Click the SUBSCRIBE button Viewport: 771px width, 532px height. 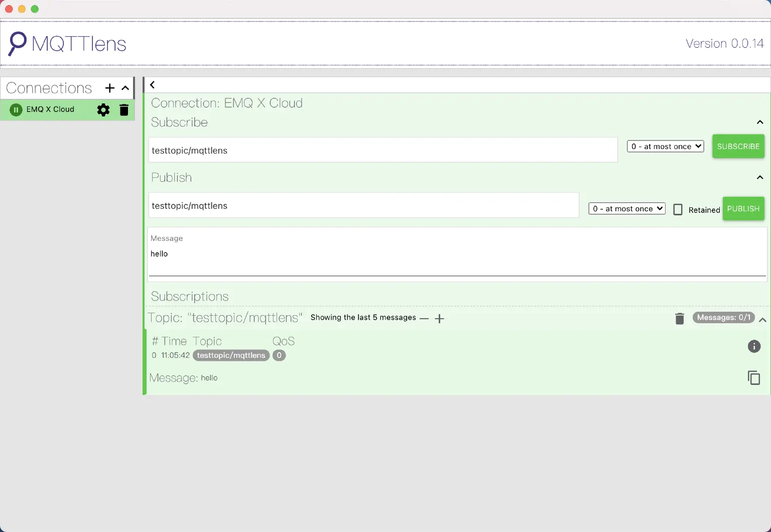pyautogui.click(x=738, y=147)
